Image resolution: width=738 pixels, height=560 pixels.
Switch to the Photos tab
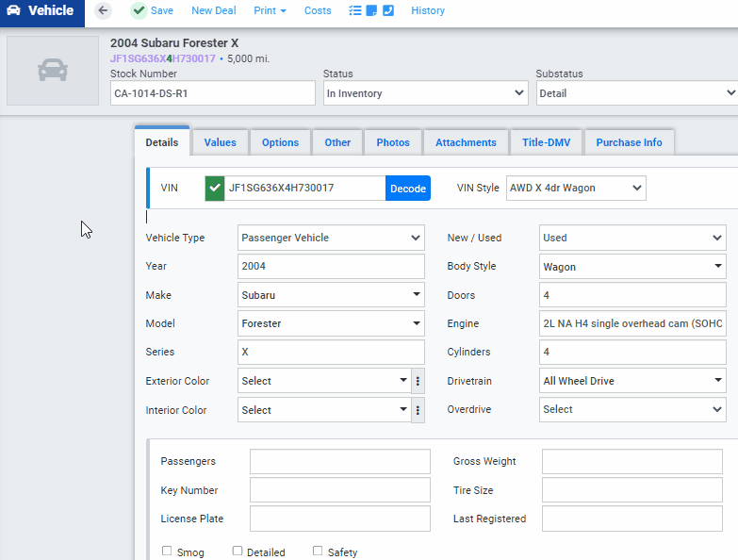pyautogui.click(x=393, y=142)
